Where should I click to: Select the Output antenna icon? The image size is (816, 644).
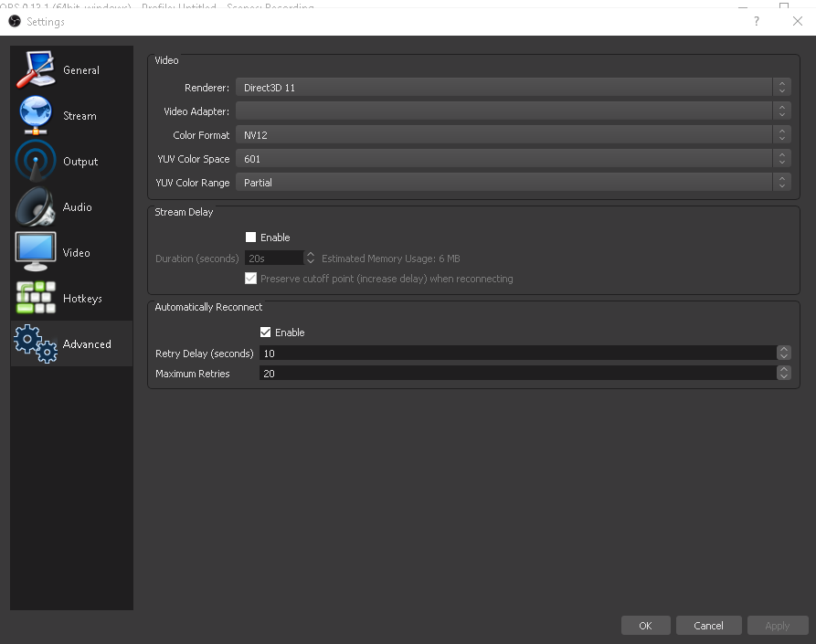click(36, 161)
